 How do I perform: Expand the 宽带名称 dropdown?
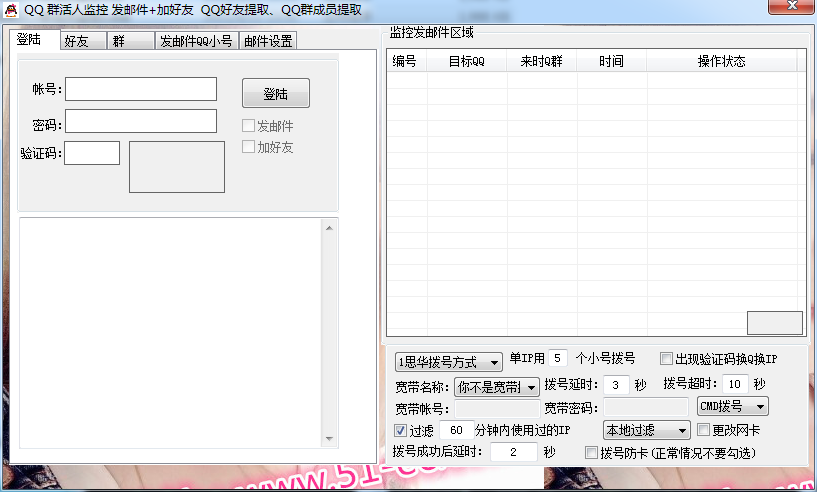point(497,387)
